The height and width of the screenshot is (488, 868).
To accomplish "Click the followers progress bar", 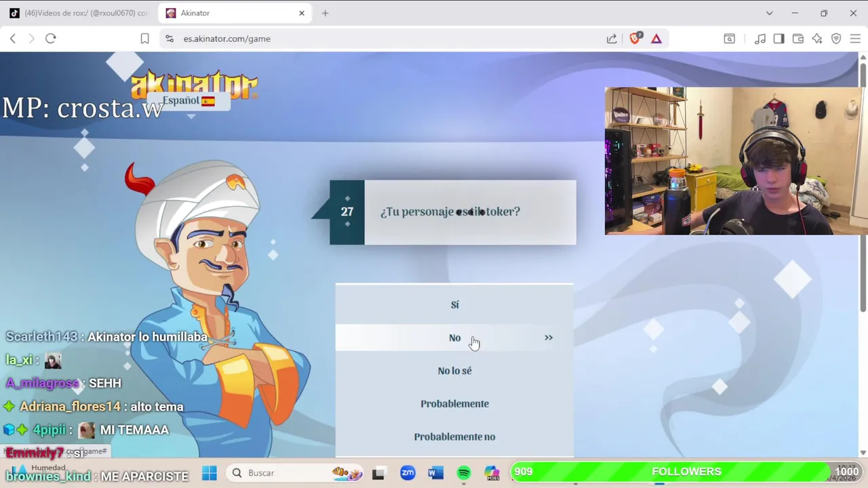I will click(x=686, y=472).
